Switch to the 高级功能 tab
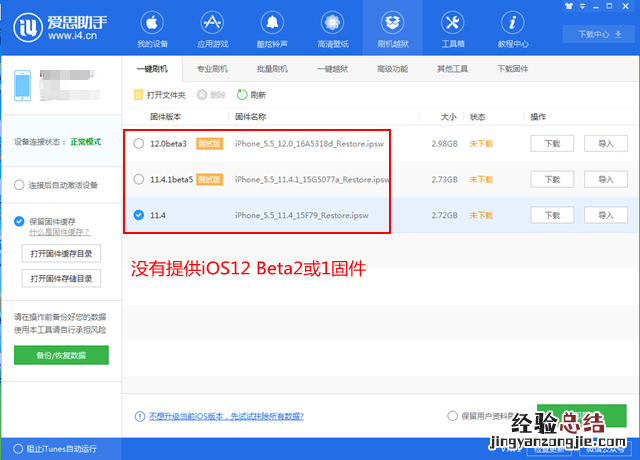Image resolution: width=640 pixels, height=460 pixels. 393,69
